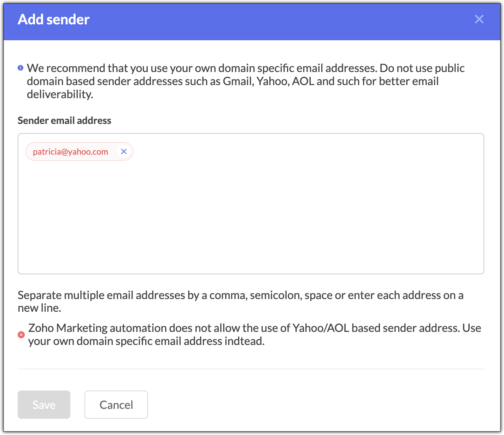Image resolution: width=504 pixels, height=435 pixels.
Task: Click the Add sender dialog title
Action: [x=54, y=19]
